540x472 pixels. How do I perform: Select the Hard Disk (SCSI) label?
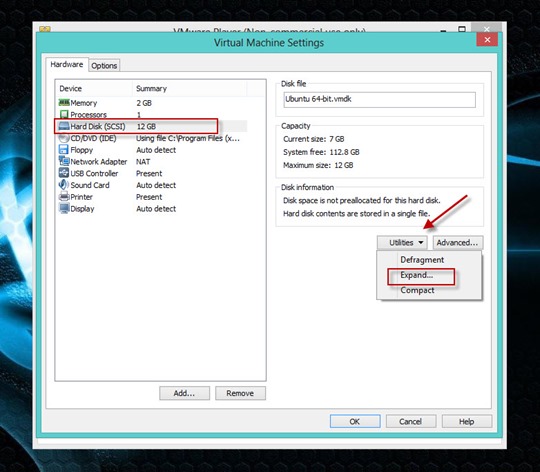pos(98,126)
